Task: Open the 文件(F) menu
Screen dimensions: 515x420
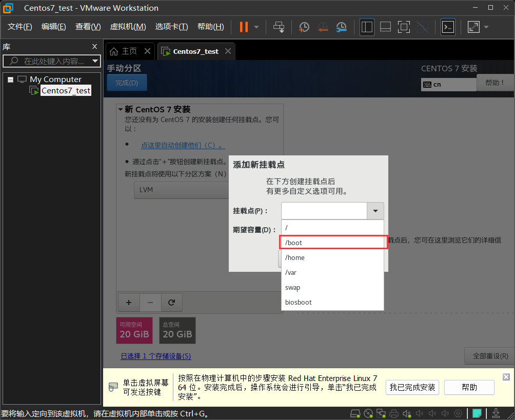Action: click(19, 27)
